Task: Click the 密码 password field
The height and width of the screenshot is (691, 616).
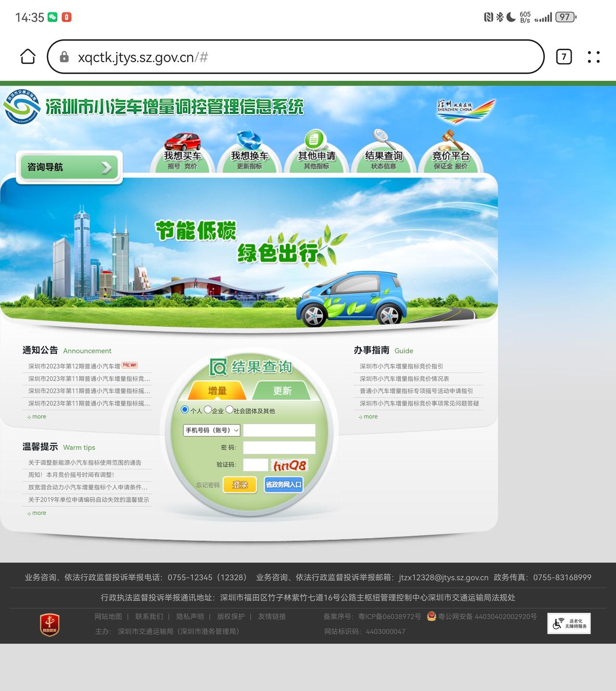Action: click(x=279, y=448)
